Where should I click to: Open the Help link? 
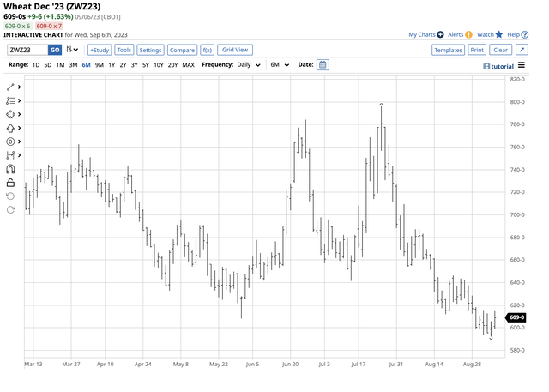point(513,34)
